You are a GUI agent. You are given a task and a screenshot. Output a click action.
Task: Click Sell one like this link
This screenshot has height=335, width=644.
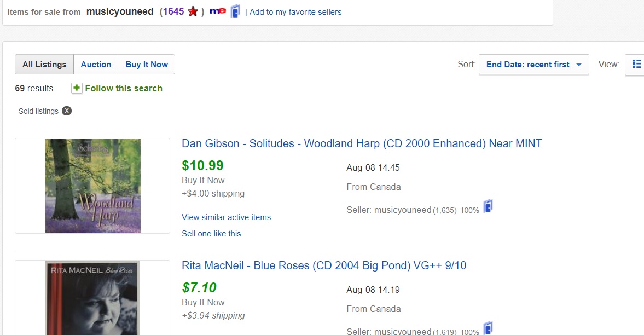coord(211,234)
